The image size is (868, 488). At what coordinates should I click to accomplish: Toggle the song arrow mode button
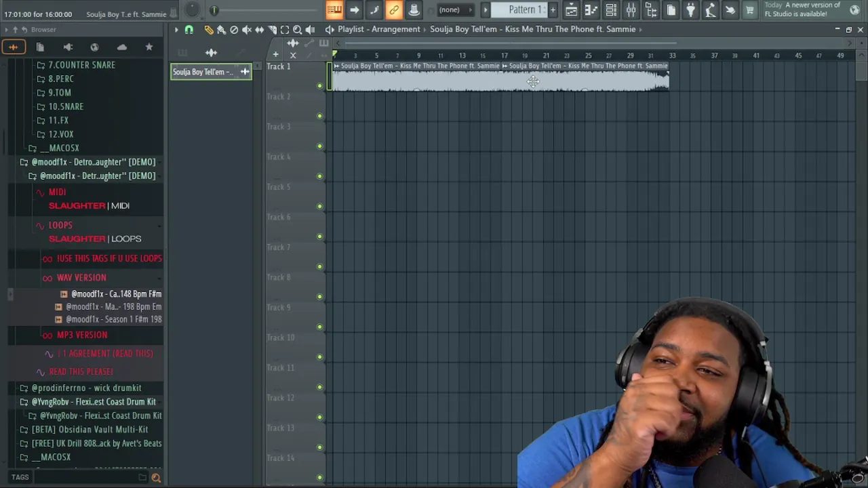pyautogui.click(x=354, y=9)
